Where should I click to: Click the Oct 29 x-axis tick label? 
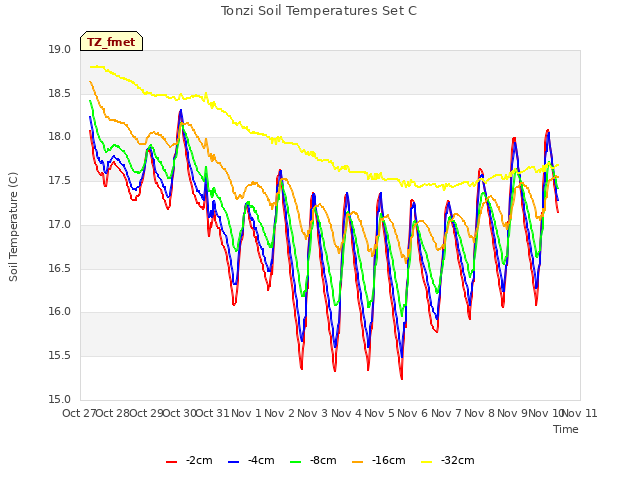pyautogui.click(x=146, y=413)
